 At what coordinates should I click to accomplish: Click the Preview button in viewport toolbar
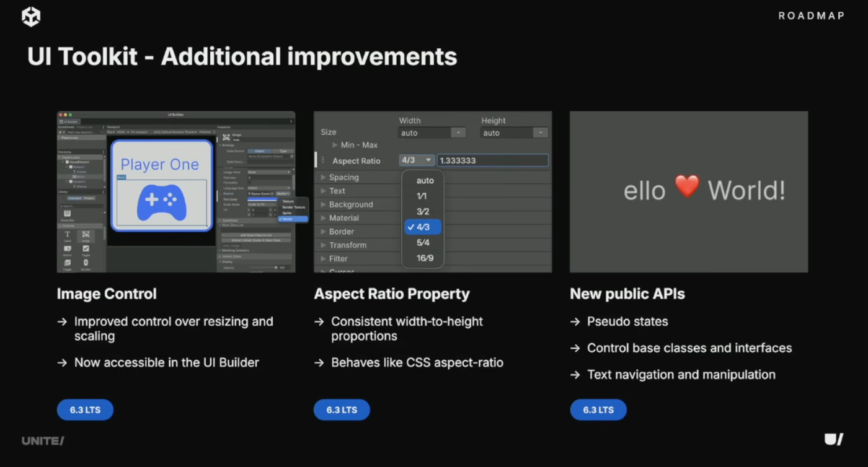coord(205,132)
